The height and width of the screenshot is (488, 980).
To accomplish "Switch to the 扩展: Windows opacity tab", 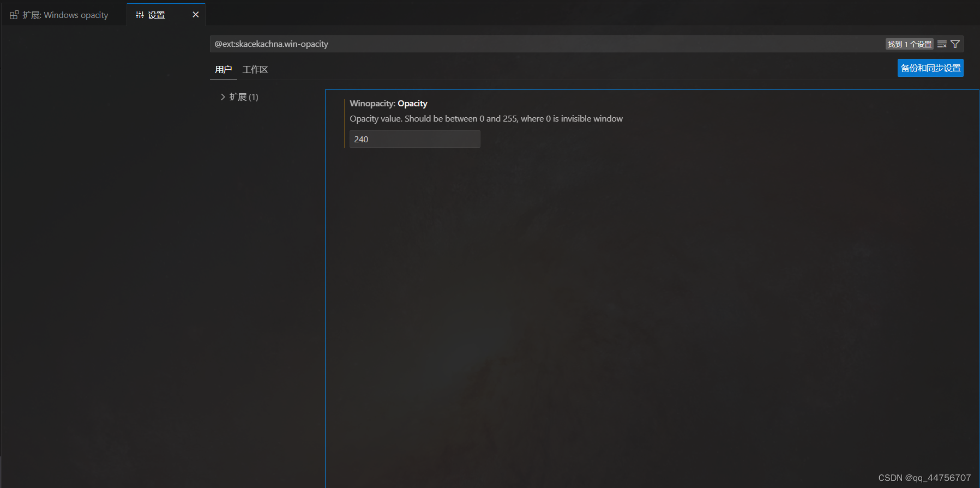I will point(64,15).
